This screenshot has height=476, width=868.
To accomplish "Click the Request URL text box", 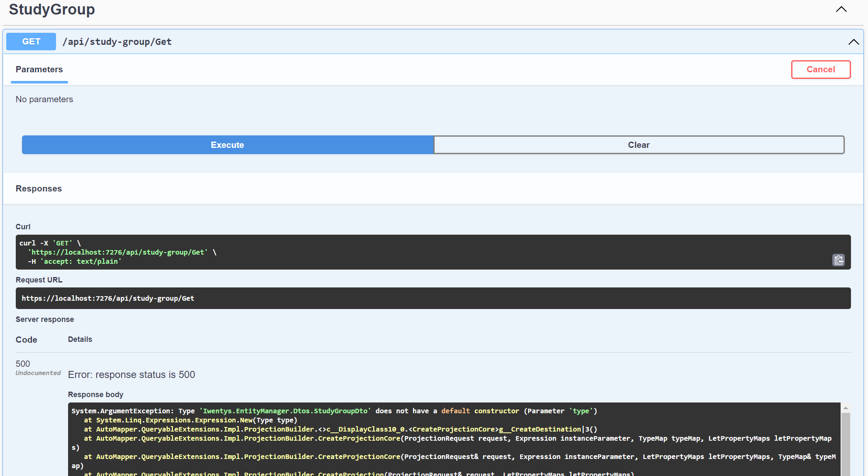I will point(433,298).
